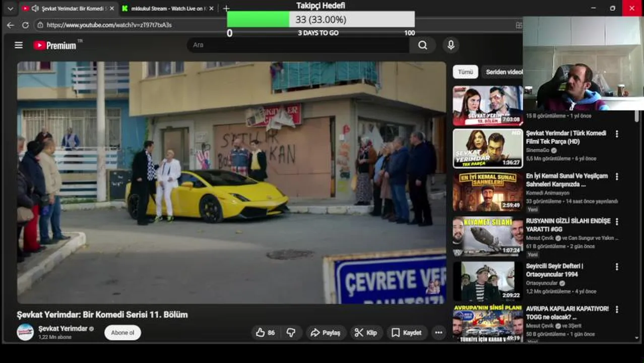Click the 11. Bölüm video title text
The width and height of the screenshot is (644, 363).
102,315
